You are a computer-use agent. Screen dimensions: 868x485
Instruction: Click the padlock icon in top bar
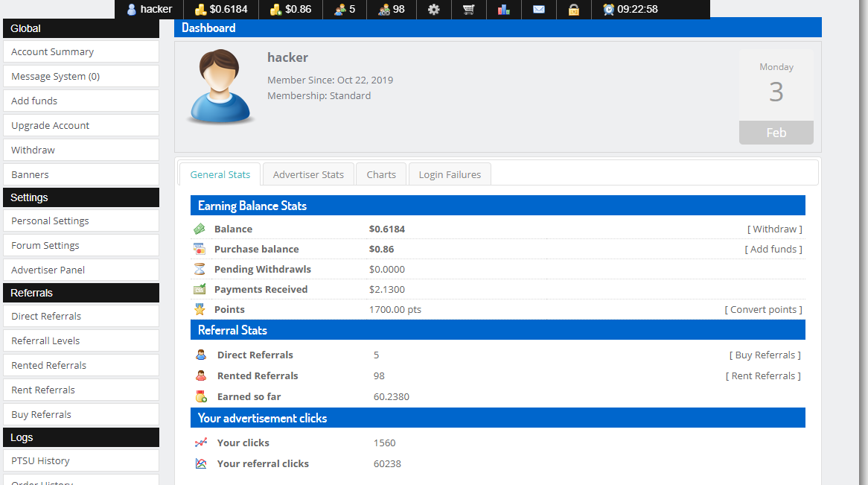574,10
